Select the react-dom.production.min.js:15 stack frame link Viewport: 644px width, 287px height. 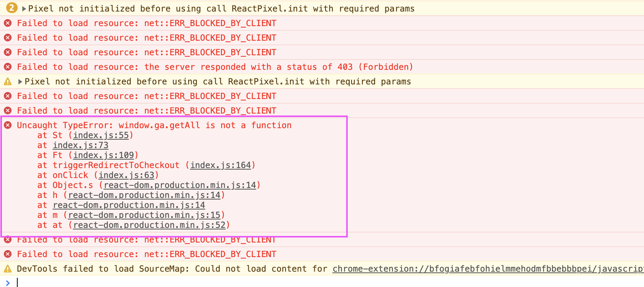pyautogui.click(x=144, y=215)
